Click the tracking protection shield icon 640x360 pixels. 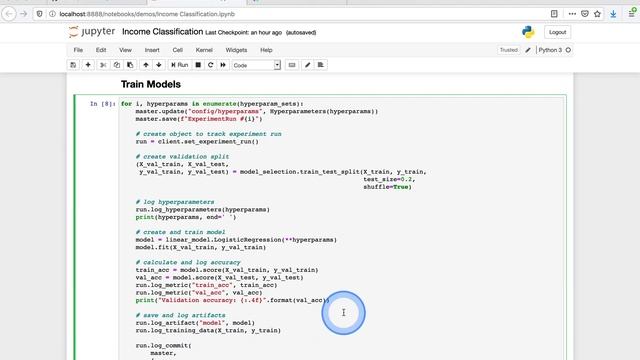(40, 14)
